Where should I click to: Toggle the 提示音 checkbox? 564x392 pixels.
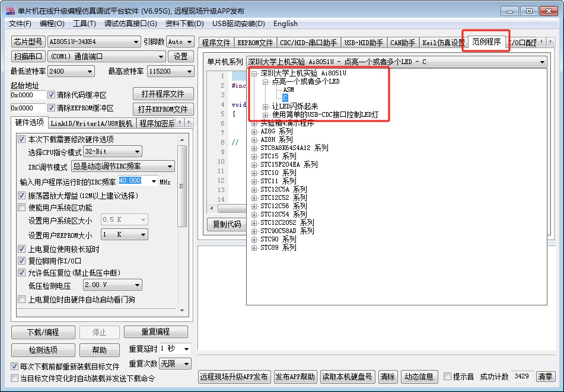click(447, 377)
